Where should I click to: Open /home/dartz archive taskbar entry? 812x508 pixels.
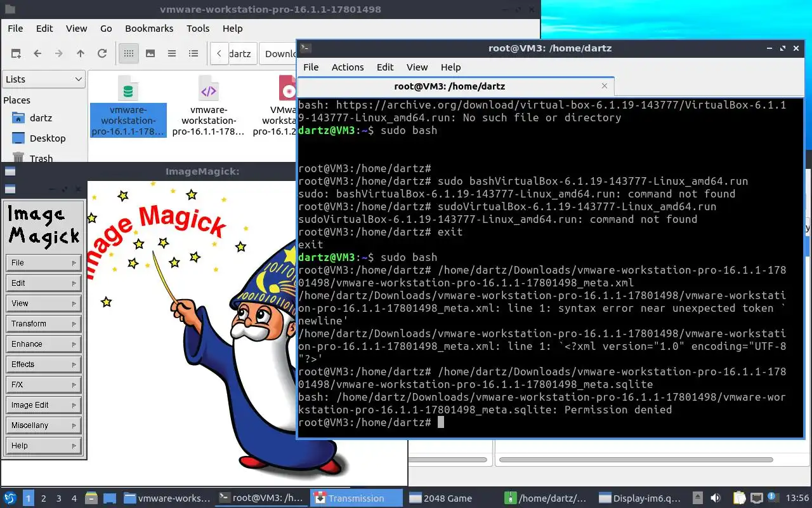(x=547, y=498)
